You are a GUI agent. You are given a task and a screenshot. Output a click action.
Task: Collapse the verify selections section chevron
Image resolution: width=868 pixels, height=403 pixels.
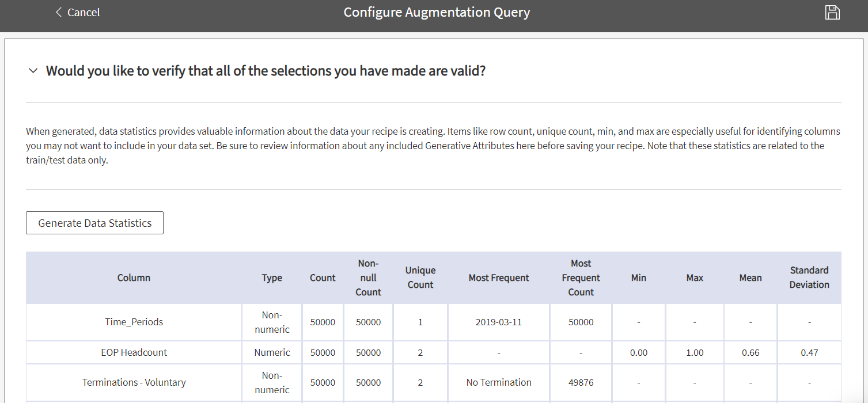pyautogui.click(x=33, y=71)
